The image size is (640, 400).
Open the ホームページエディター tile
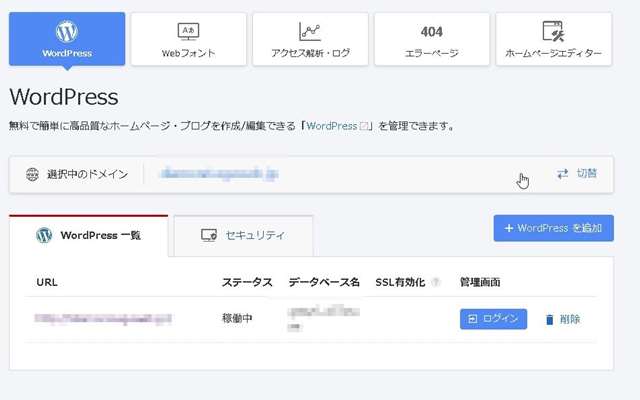pyautogui.click(x=553, y=39)
